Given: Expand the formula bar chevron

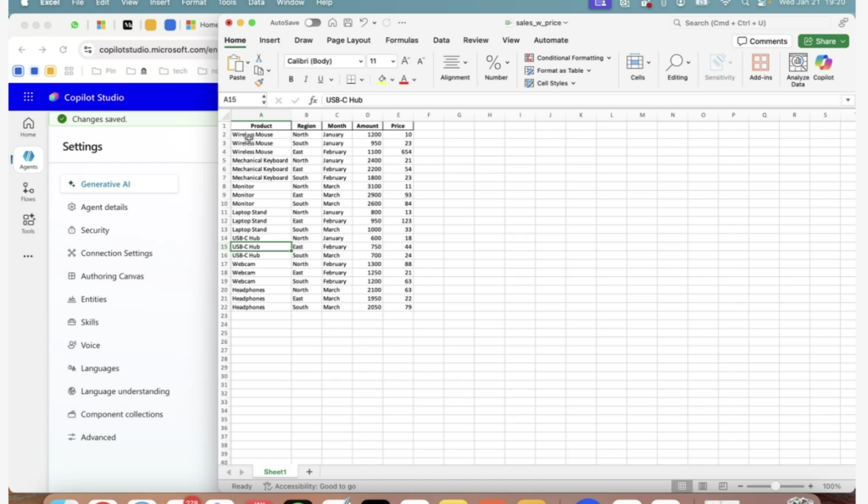Looking at the screenshot, I should coord(848,100).
